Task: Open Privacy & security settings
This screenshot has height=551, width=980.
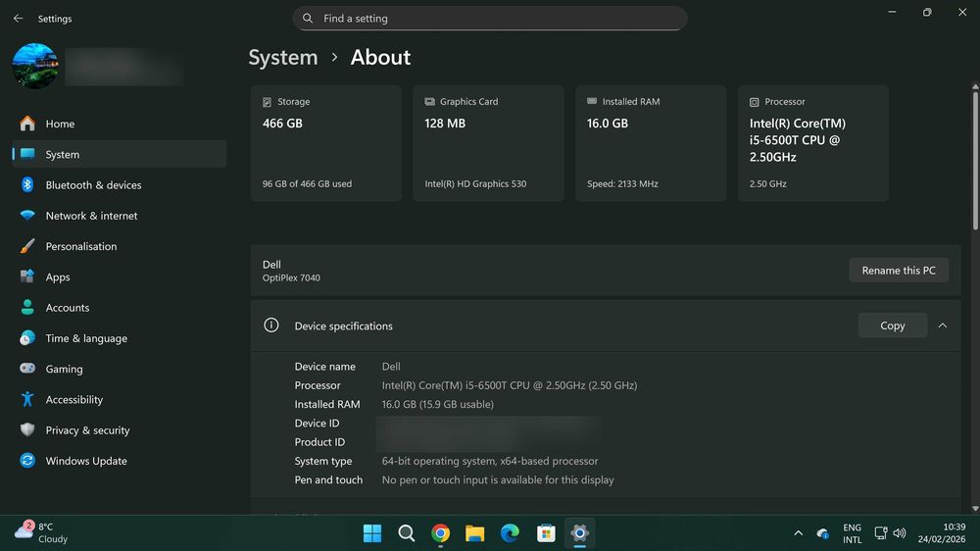Action: click(x=87, y=430)
